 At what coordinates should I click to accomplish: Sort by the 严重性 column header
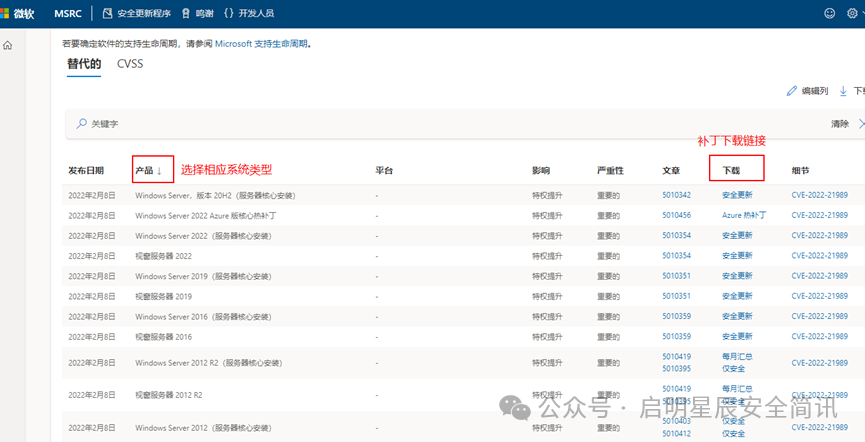610,170
